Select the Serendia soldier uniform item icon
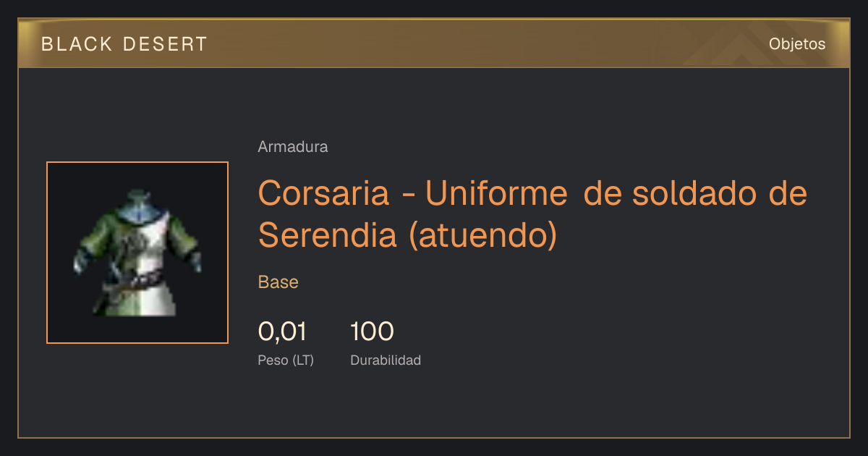868x456 pixels. [x=137, y=253]
